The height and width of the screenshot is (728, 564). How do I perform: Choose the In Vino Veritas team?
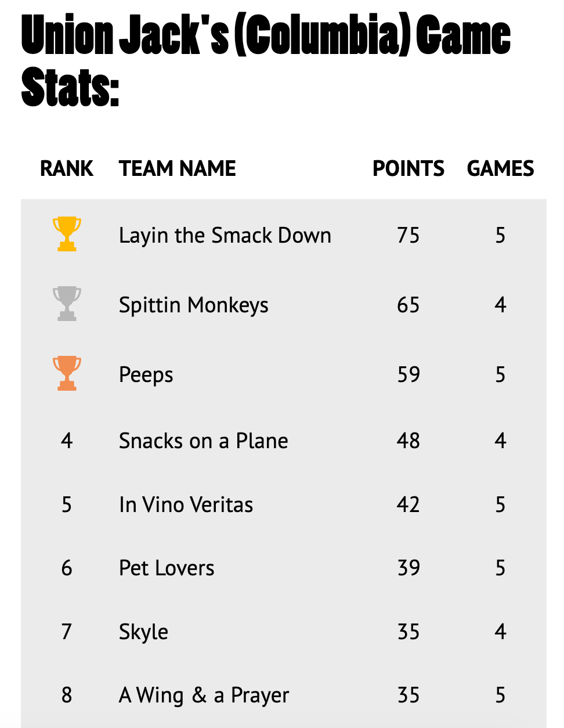pos(186,505)
